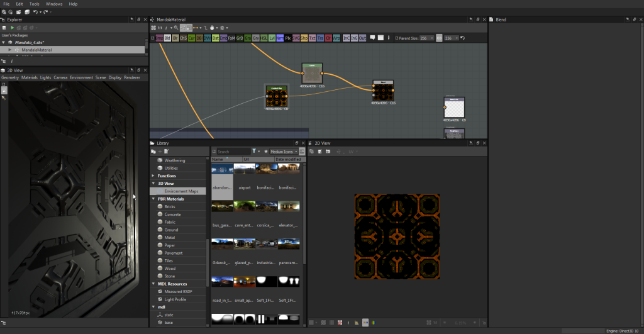Open first Parent Size dropdown
Screen dimensions: 644x334
(426, 38)
